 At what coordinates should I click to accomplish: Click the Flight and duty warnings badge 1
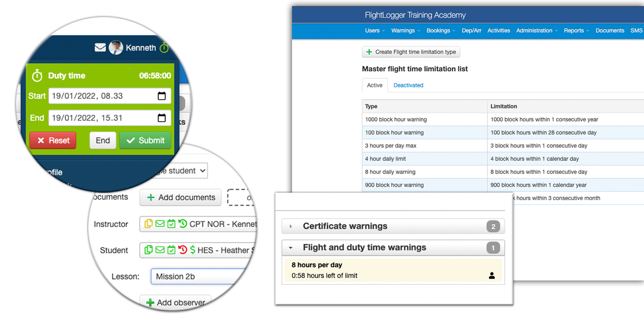493,248
